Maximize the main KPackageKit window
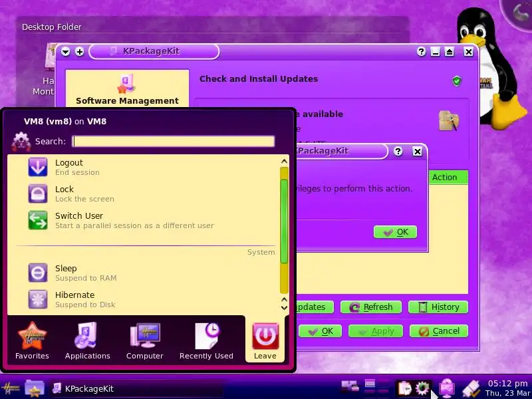Viewport: 532px width, 399px height. [450, 52]
